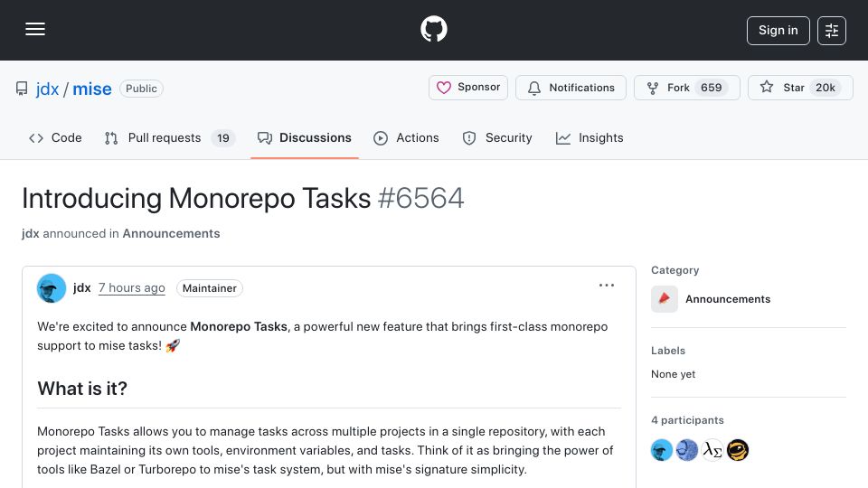Open the hamburger navigation menu
868x488 pixels.
35,29
